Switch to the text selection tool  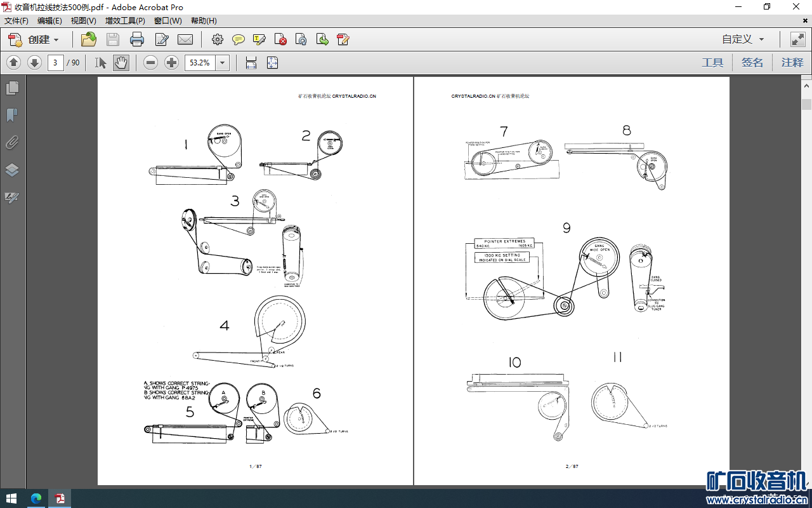pos(101,63)
